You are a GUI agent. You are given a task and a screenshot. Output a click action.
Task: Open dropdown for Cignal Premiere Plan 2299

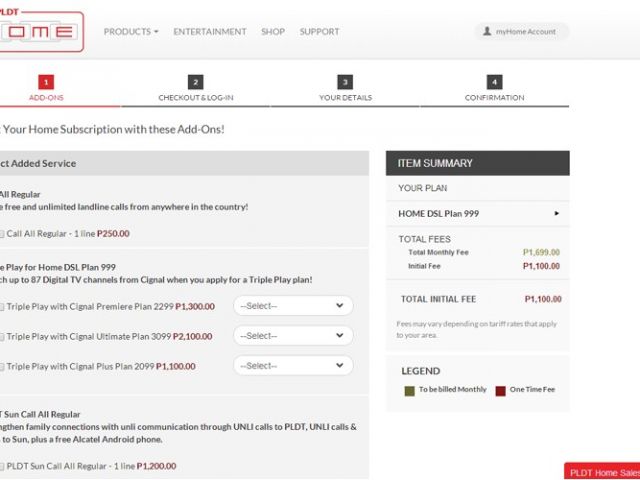(x=293, y=306)
